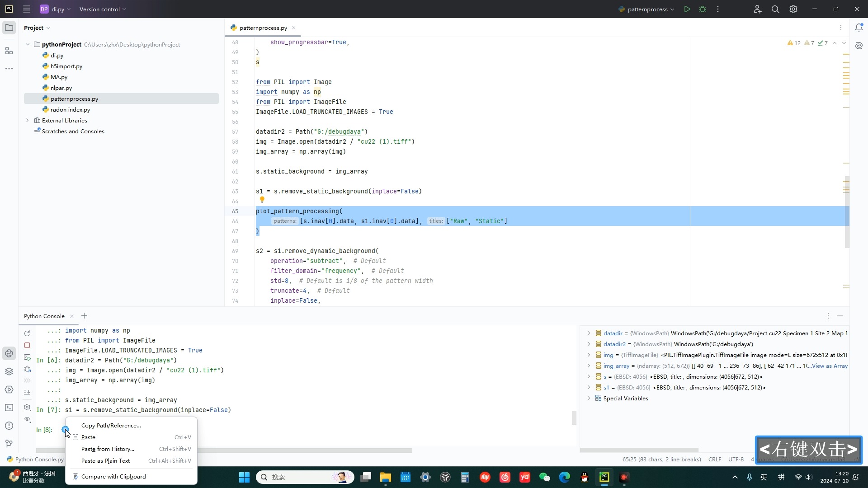Open the editor tabs options menu

(841, 28)
